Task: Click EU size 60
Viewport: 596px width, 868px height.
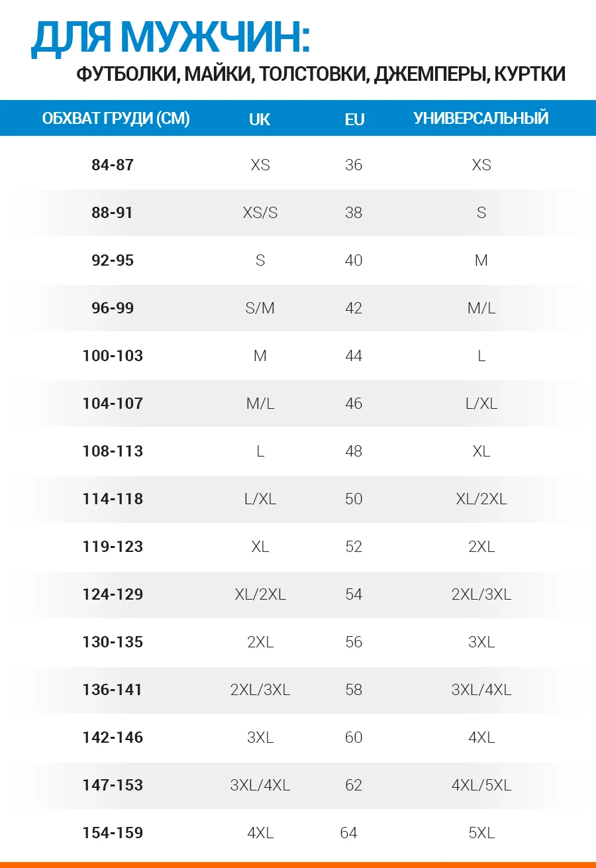Action: pos(354,737)
